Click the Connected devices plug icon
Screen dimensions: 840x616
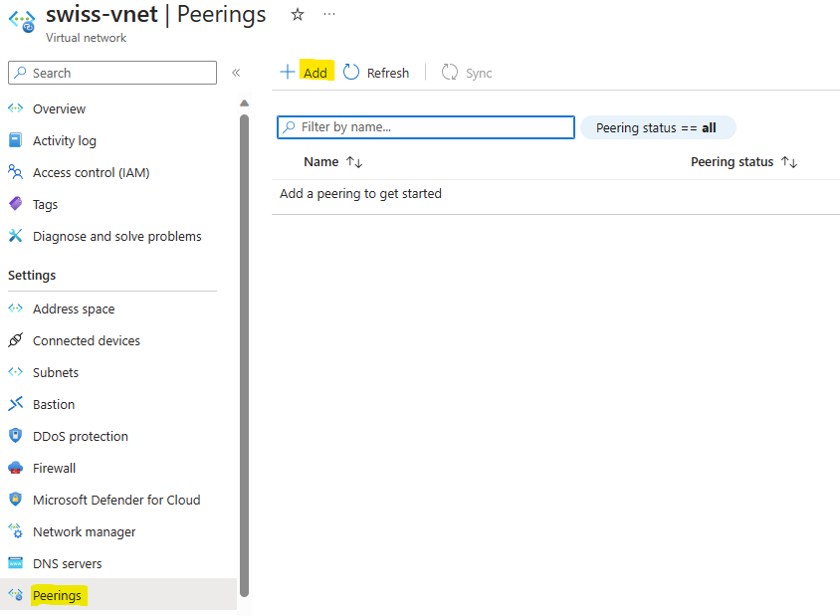click(x=16, y=339)
